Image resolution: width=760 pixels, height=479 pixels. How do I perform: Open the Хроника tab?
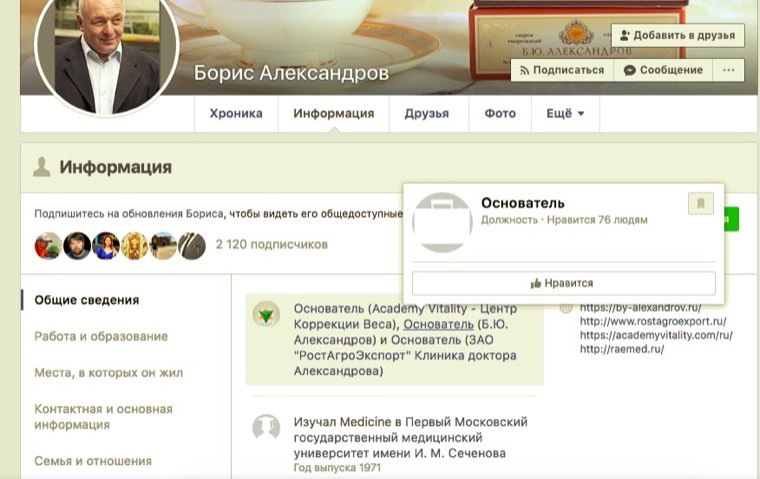coord(236,113)
